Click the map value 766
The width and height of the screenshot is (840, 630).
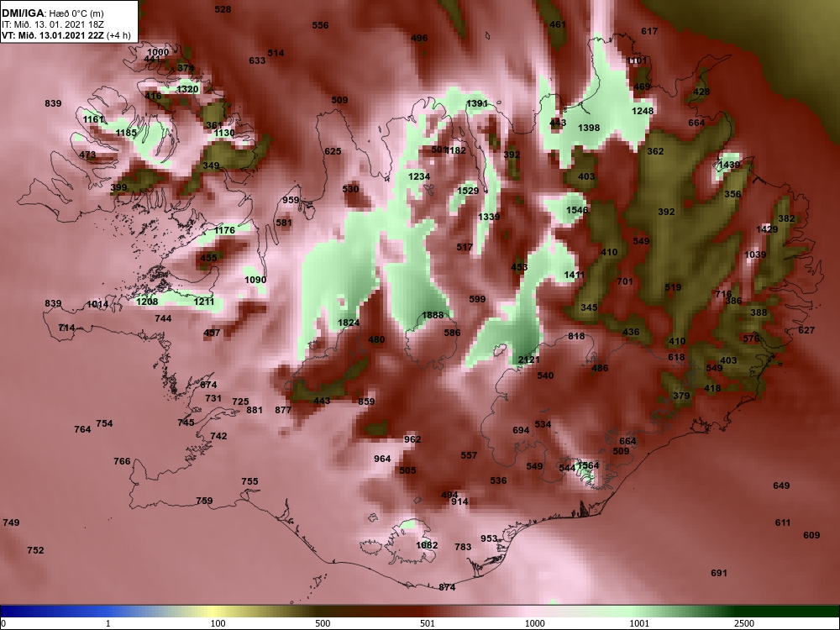pyautogui.click(x=122, y=461)
